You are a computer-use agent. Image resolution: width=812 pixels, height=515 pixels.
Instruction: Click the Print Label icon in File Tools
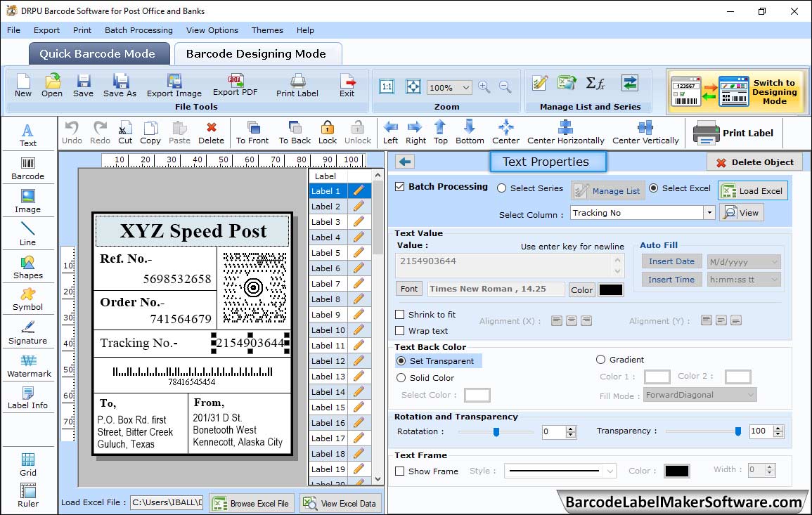tap(297, 86)
